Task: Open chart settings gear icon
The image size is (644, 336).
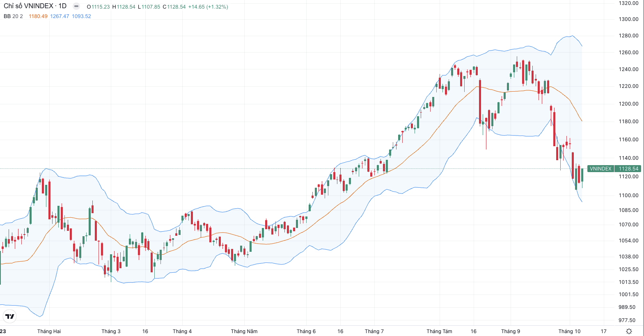Action: pos(629,331)
